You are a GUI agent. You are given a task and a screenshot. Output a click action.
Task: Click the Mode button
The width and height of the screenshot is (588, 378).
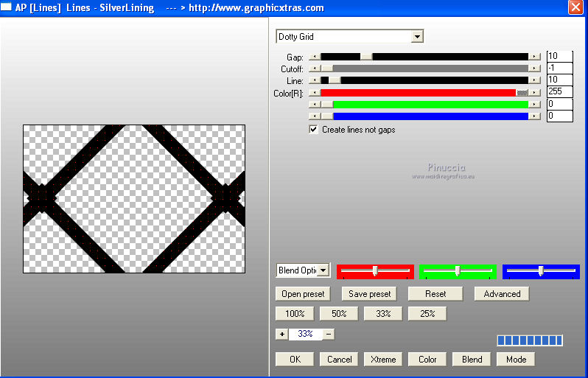[516, 360]
